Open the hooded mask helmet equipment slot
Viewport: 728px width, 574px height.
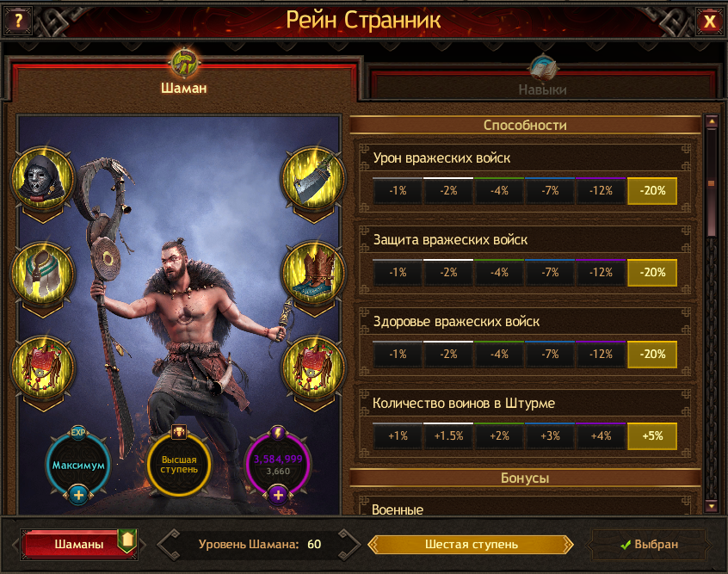pos(42,179)
